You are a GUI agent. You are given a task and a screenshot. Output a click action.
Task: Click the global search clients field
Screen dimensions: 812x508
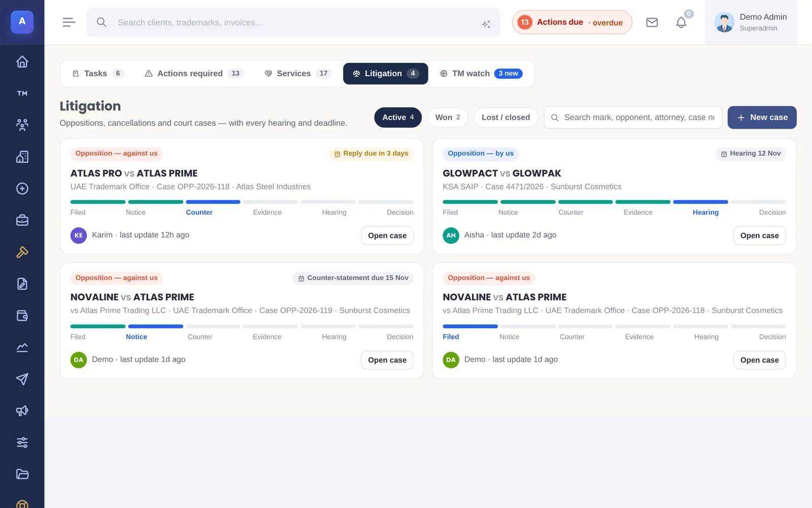pyautogui.click(x=293, y=22)
